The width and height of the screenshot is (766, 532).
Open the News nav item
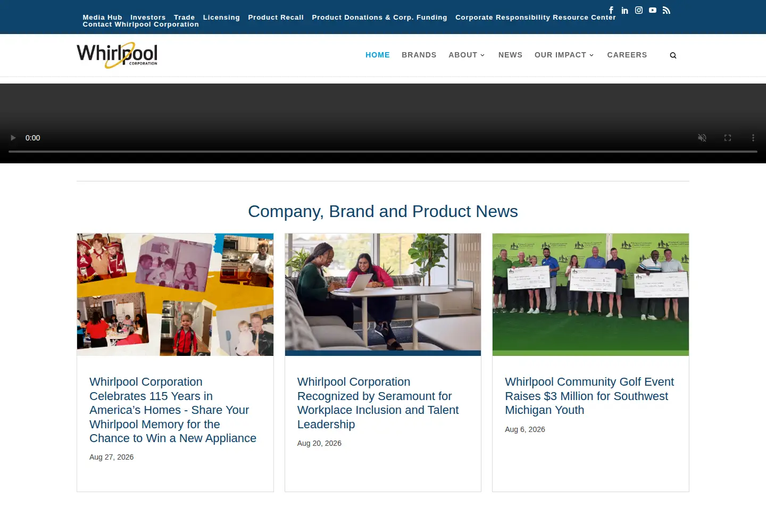coord(510,55)
